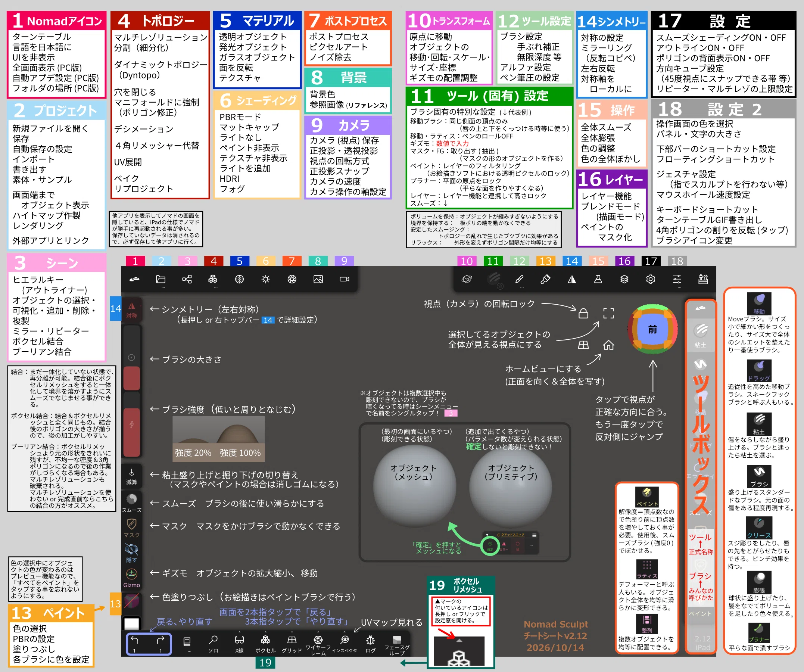The height and width of the screenshot is (672, 804).
Task: Click the ログ debug log button
Action: [371, 644]
